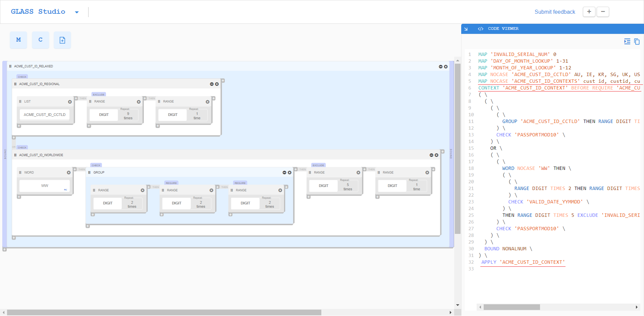Click code line 30 BOUND NONALNUM
644x316 pixels.
click(x=508, y=249)
